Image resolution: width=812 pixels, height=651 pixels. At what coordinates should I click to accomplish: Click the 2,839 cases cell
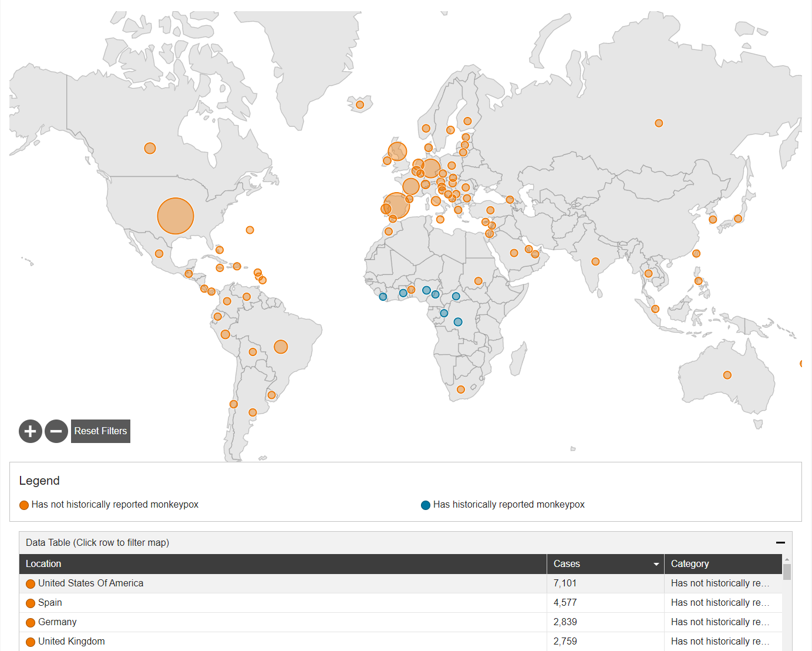pyautogui.click(x=605, y=622)
